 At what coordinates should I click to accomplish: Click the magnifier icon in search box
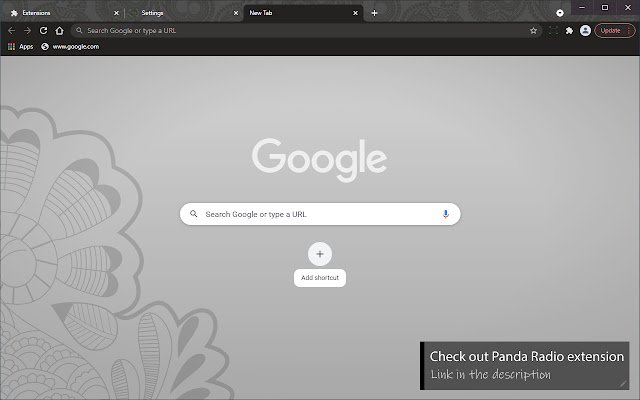click(194, 214)
